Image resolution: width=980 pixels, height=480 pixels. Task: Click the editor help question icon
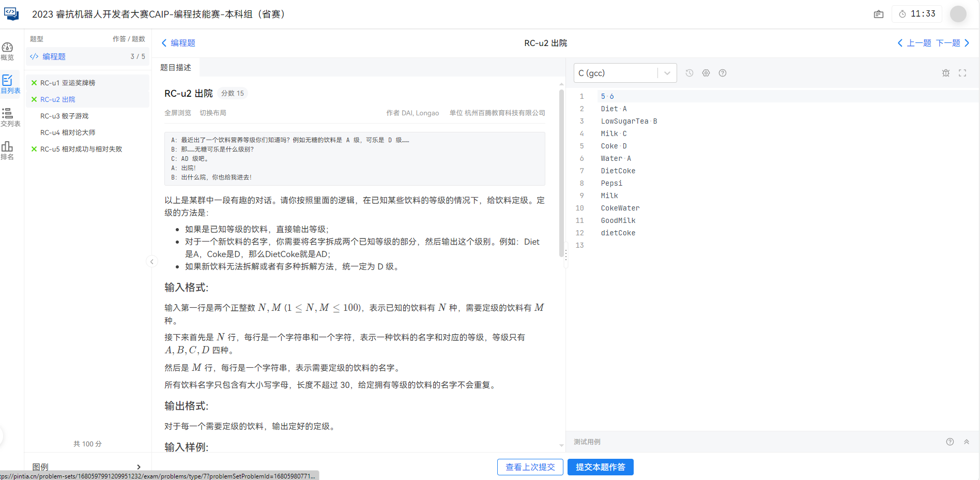point(722,73)
